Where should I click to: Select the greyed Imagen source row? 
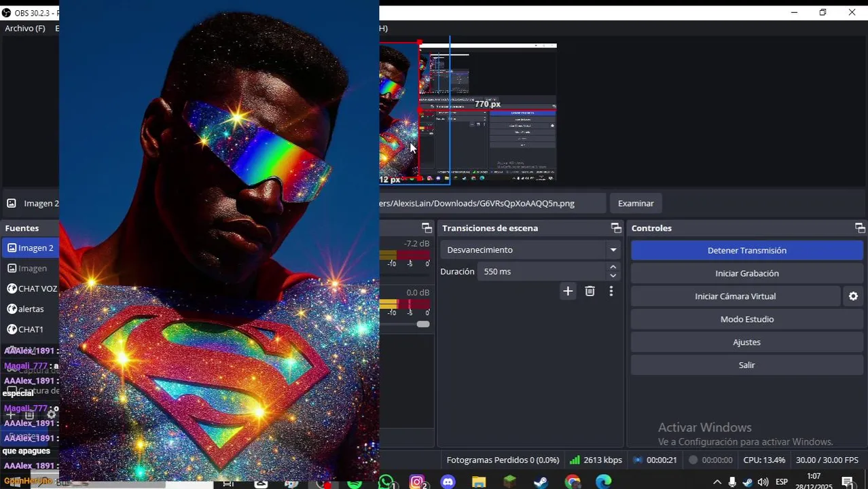pyautogui.click(x=30, y=268)
